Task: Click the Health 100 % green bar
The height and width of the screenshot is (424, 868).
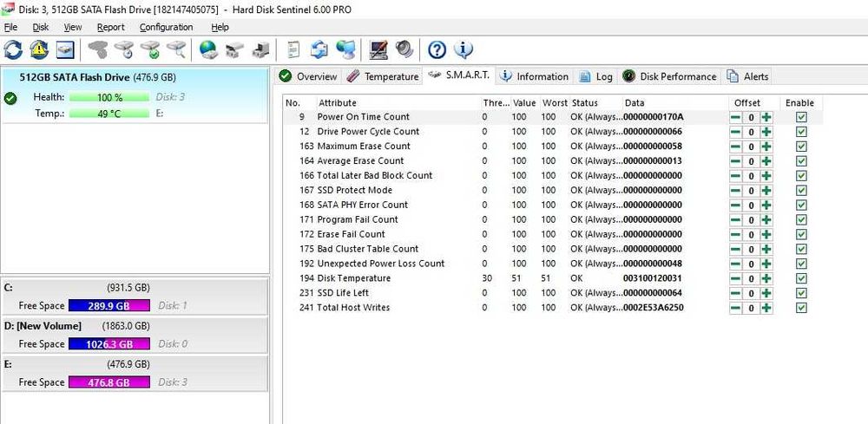Action: pos(109,97)
